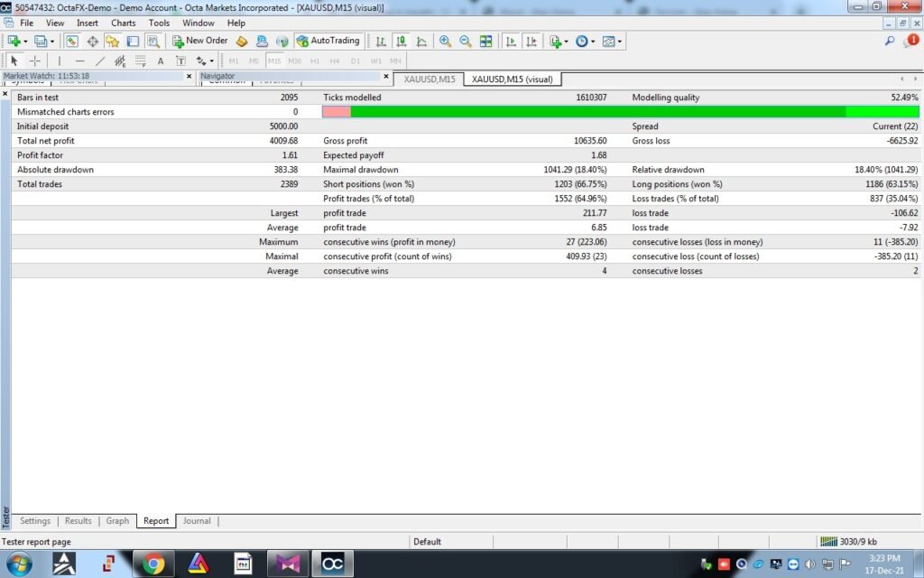Open the Tools menu
Screen dimensions: 924x578
click(x=159, y=23)
